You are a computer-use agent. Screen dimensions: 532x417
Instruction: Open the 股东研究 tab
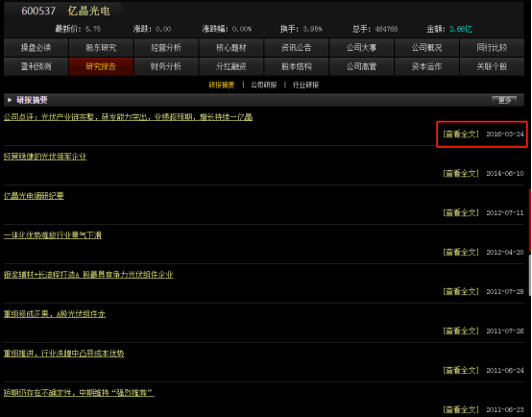[101, 47]
